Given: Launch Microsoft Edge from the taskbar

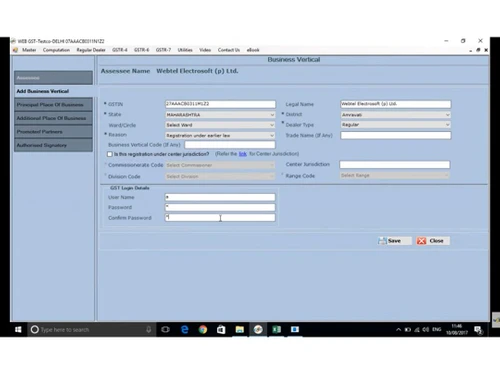Looking at the screenshot, I should pyautogui.click(x=184, y=330).
